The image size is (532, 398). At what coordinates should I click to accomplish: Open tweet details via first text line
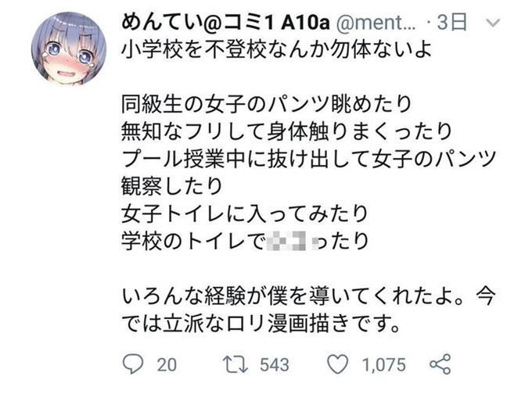pos(276,49)
